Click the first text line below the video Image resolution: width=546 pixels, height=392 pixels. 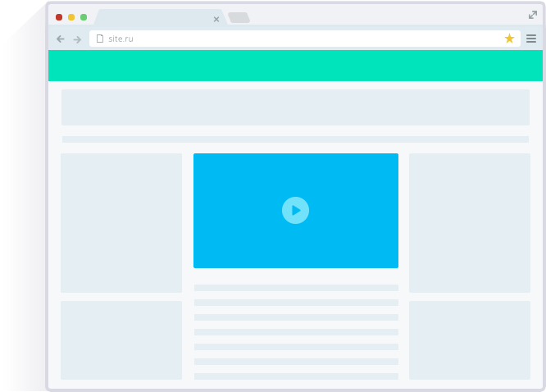tap(295, 288)
